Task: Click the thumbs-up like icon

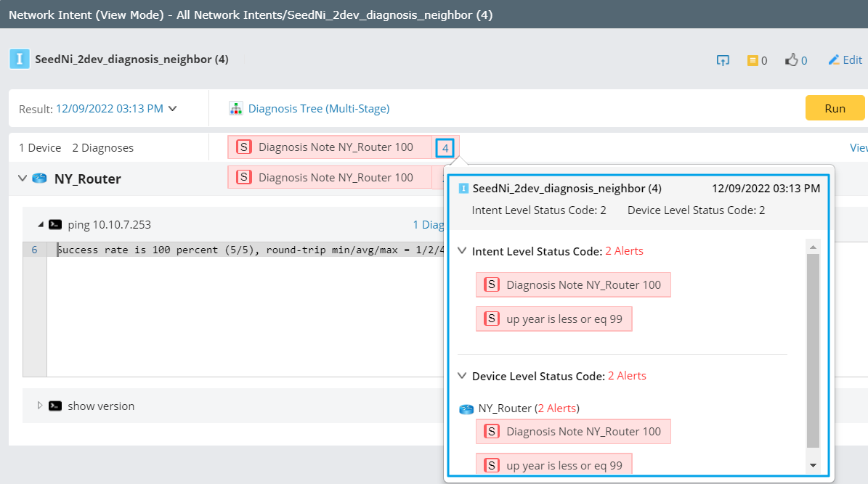Action: tap(792, 60)
